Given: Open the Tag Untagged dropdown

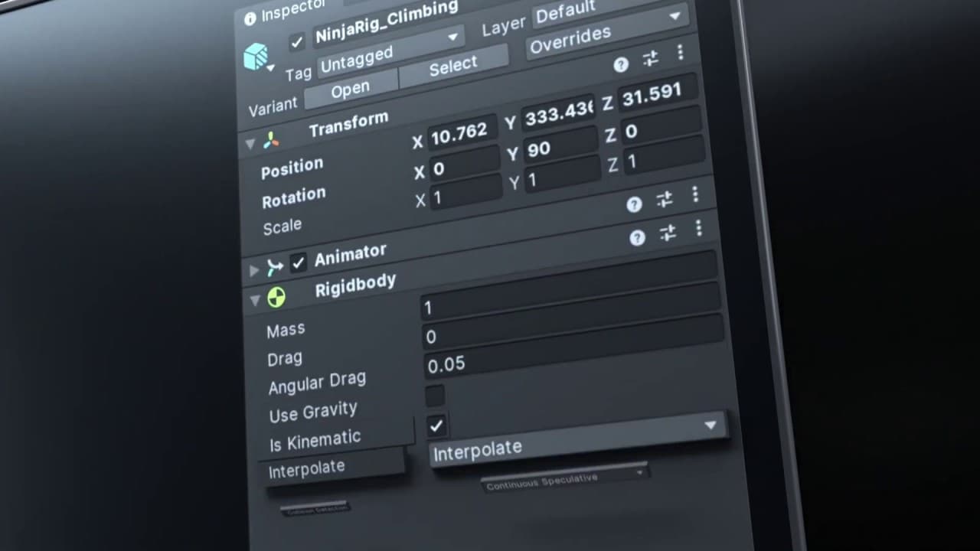Looking at the screenshot, I should point(390,51).
